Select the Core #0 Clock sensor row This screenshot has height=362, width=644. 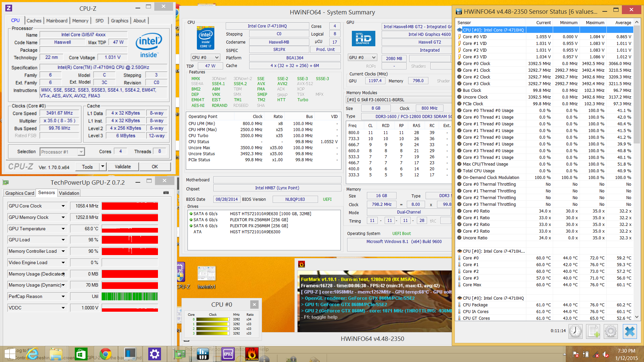click(544, 63)
